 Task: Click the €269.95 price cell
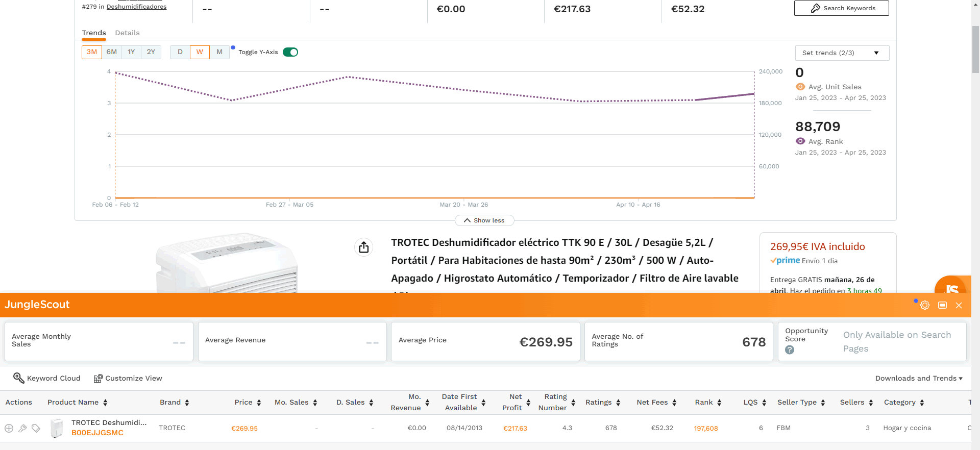pyautogui.click(x=244, y=428)
